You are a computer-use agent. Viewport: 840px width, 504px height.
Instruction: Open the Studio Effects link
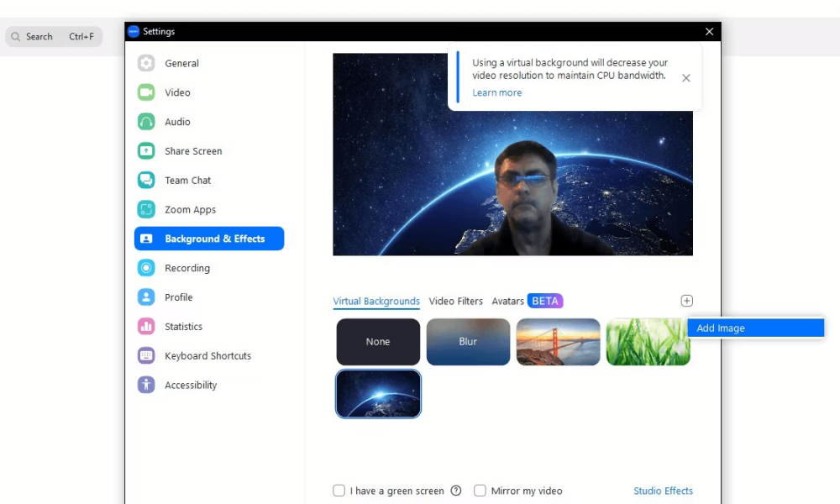tap(663, 491)
